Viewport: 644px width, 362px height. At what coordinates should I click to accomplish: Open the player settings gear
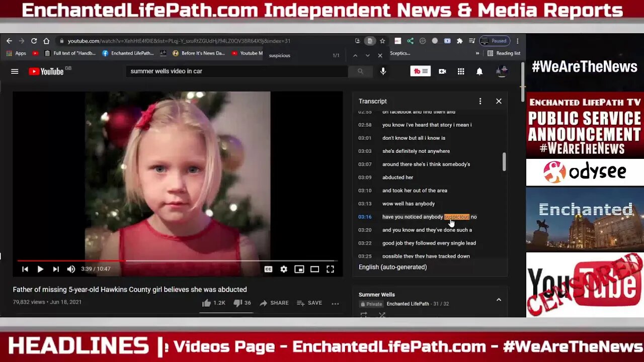click(x=284, y=269)
